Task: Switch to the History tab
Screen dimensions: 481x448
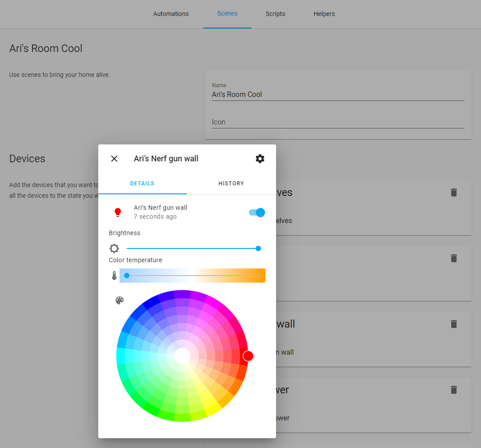Action: pyautogui.click(x=231, y=184)
